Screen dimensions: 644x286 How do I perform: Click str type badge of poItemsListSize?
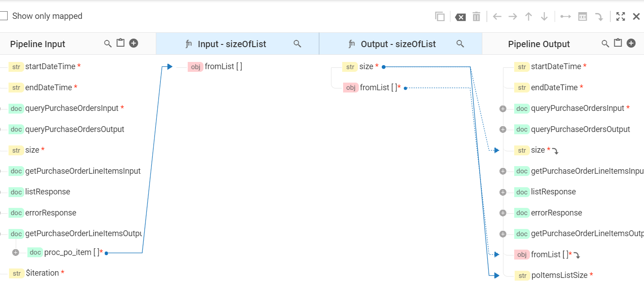[x=522, y=276]
